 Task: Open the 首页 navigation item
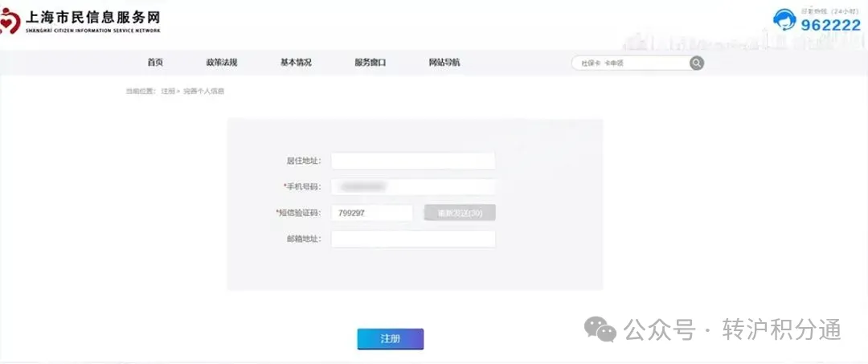pyautogui.click(x=155, y=63)
